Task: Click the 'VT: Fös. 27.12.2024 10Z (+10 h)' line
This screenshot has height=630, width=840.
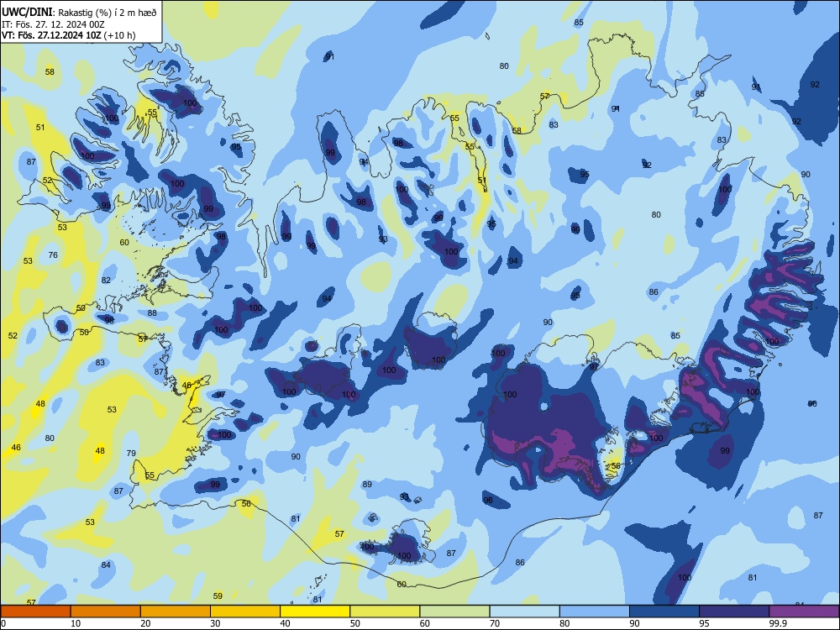Action: click(x=69, y=35)
